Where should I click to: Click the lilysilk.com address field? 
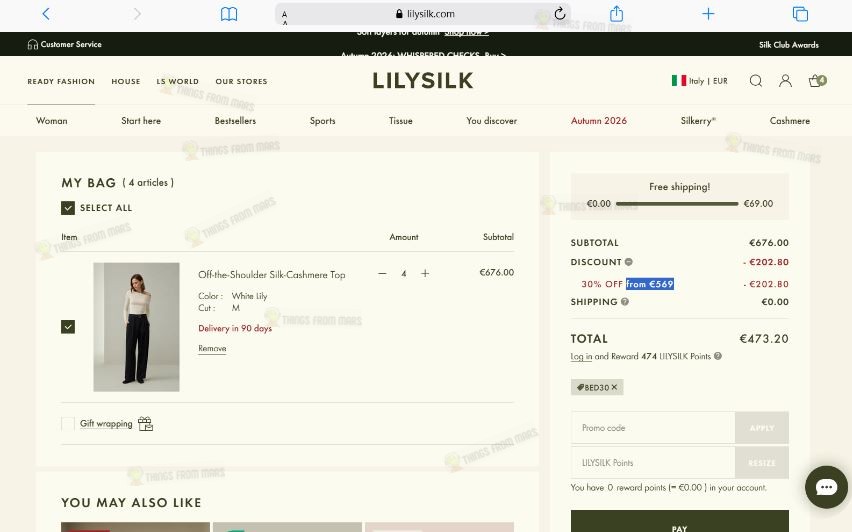(x=424, y=14)
